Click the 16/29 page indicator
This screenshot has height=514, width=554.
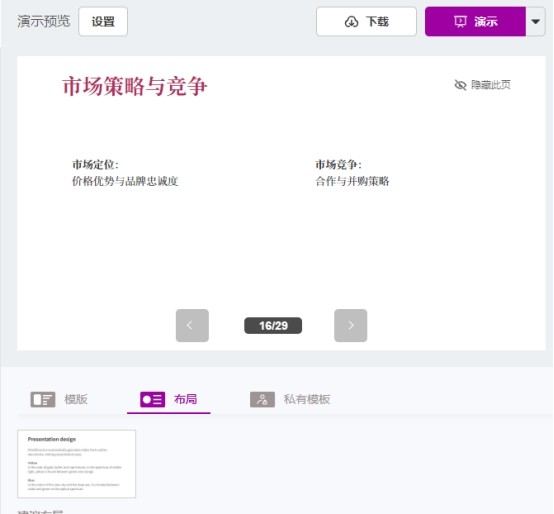(273, 325)
